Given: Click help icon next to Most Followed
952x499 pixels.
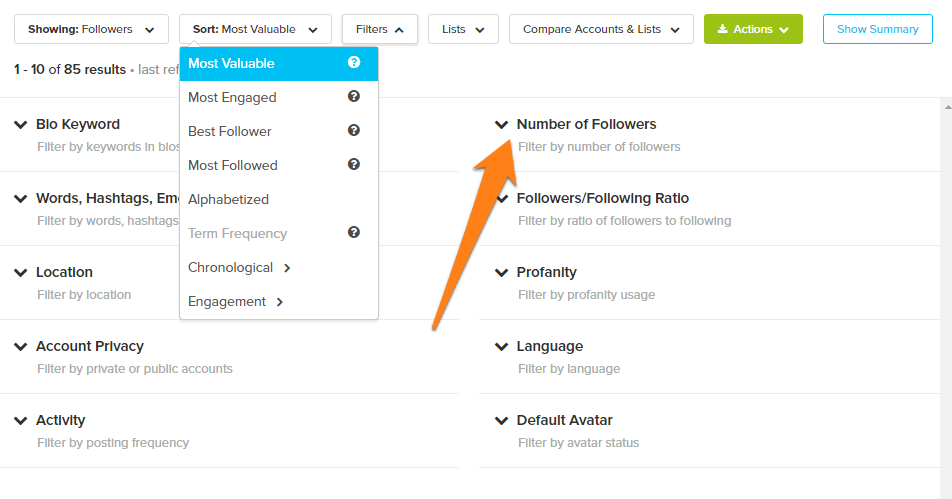Looking at the screenshot, I should click(x=354, y=165).
